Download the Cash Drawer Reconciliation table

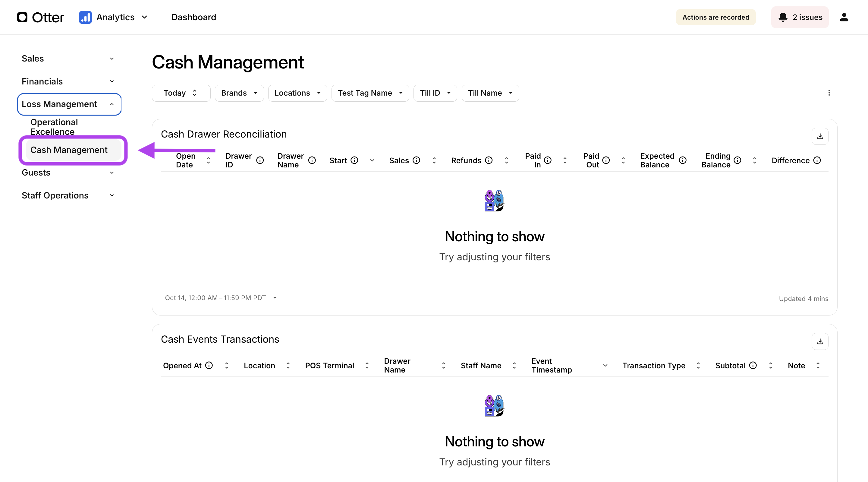click(820, 136)
